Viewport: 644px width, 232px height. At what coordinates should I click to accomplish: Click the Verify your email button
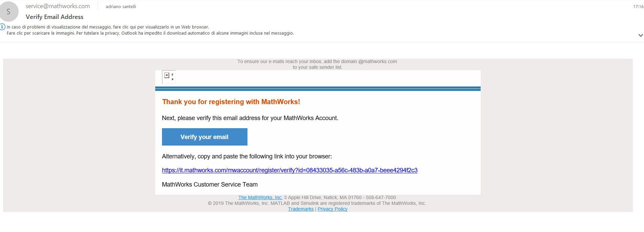click(205, 137)
